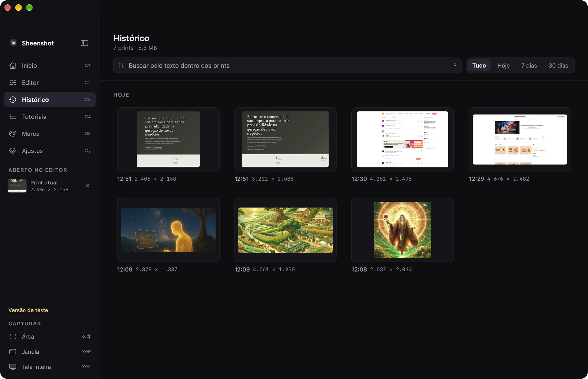Click the '7 prints · 5,3 MB' text
Viewport: 588px width, 379px height.
coord(135,48)
